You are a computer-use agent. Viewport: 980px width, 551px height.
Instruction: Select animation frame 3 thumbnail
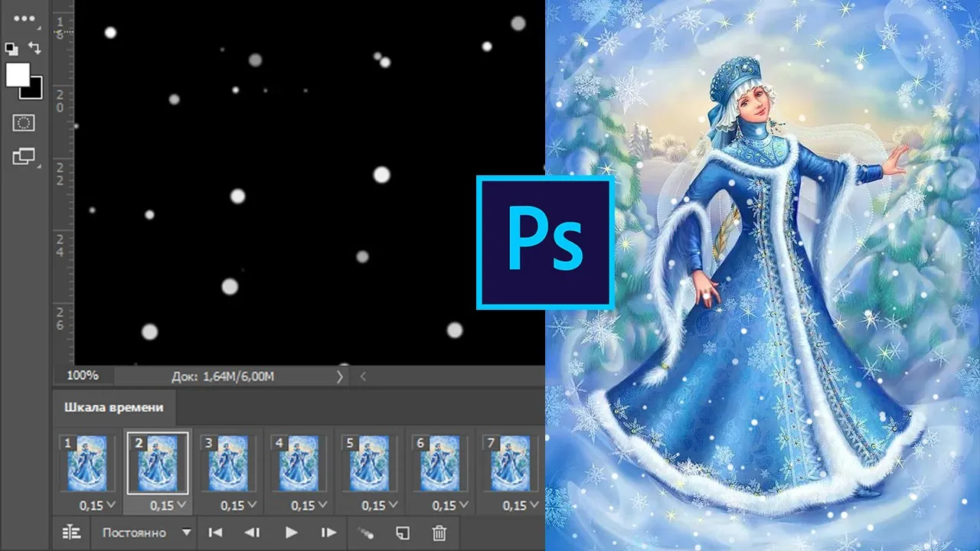coord(227,464)
